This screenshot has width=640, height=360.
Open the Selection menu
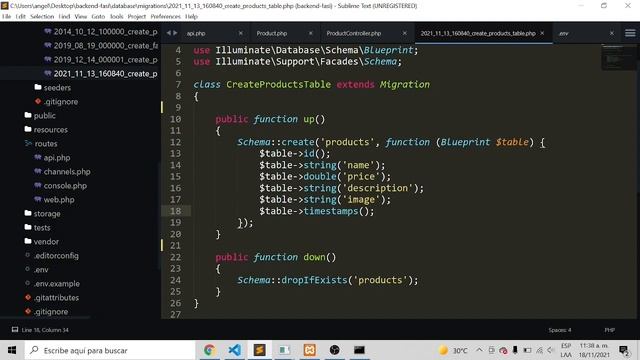(x=42, y=16)
